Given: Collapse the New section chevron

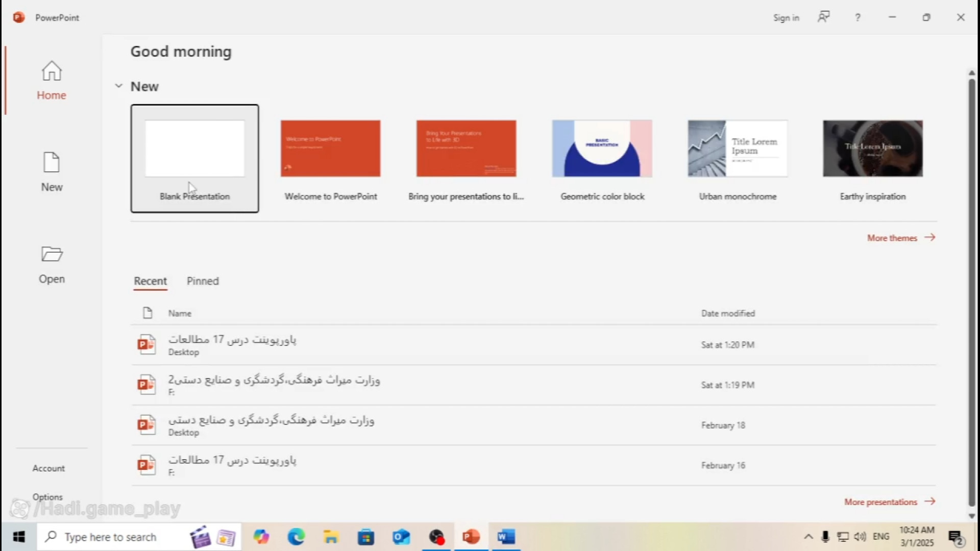Looking at the screenshot, I should 119,86.
